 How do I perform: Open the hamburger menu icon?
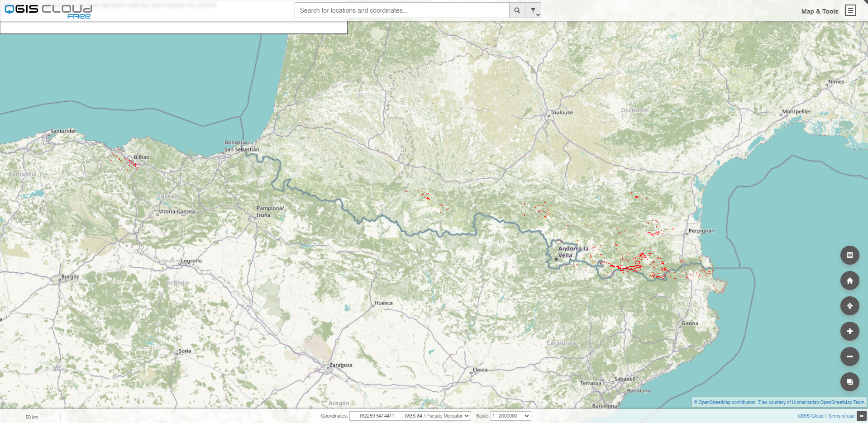[850, 10]
